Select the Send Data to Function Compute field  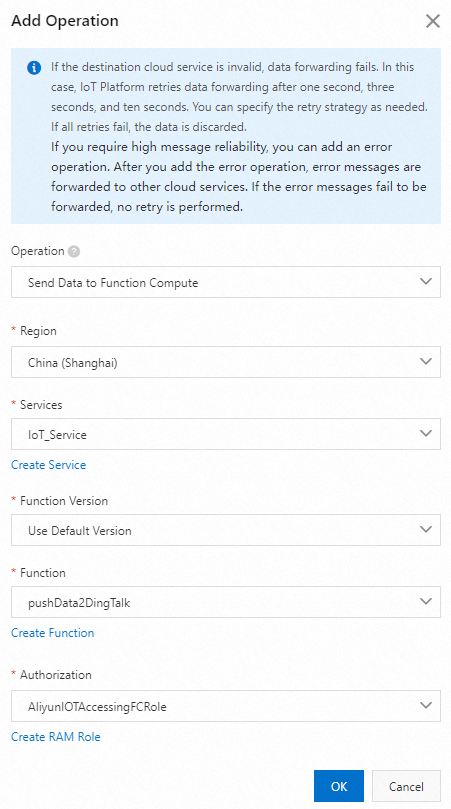click(226, 282)
